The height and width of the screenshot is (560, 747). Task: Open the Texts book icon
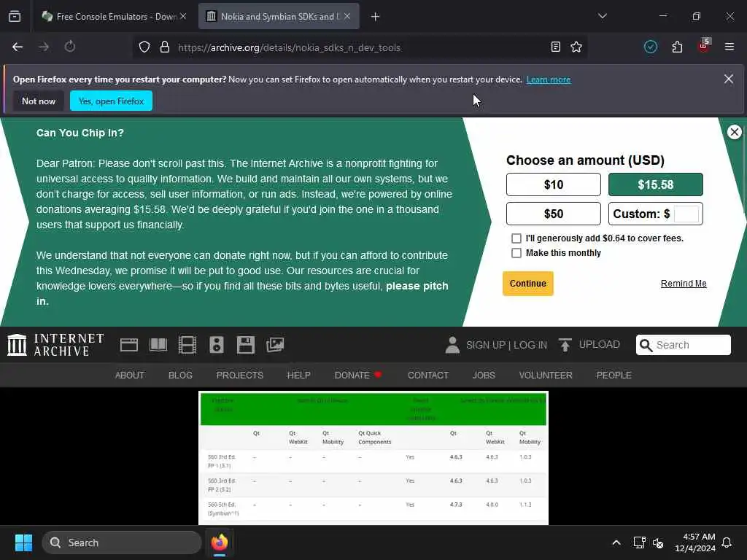(158, 345)
